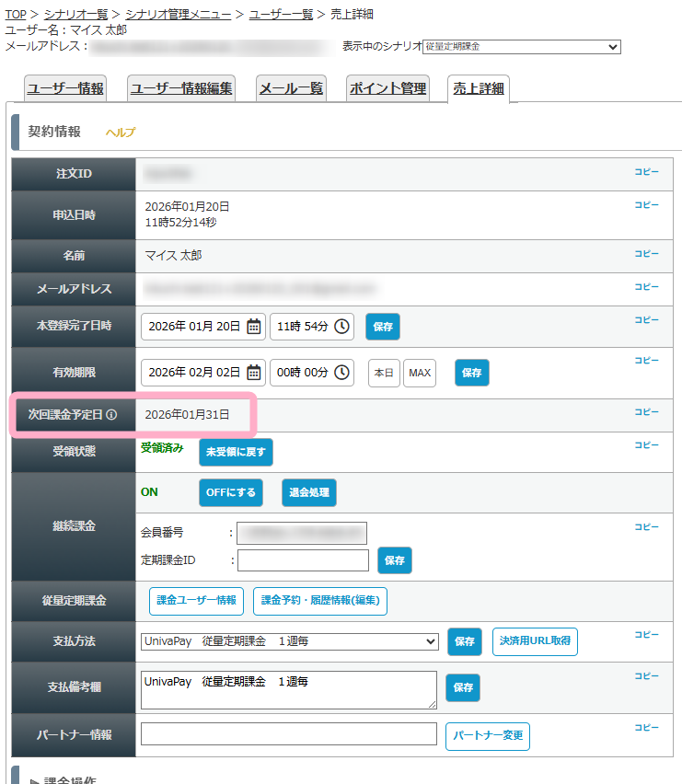Screen dimensions: 682x784
Task: Open the メール一覧 tab
Action: point(291,88)
